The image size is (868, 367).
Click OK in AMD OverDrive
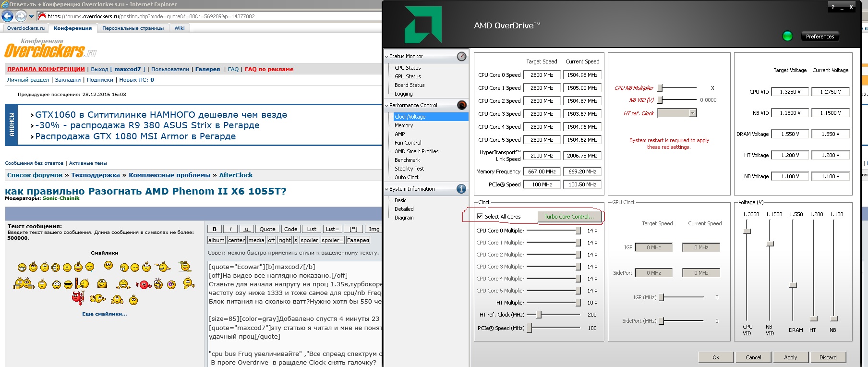716,357
